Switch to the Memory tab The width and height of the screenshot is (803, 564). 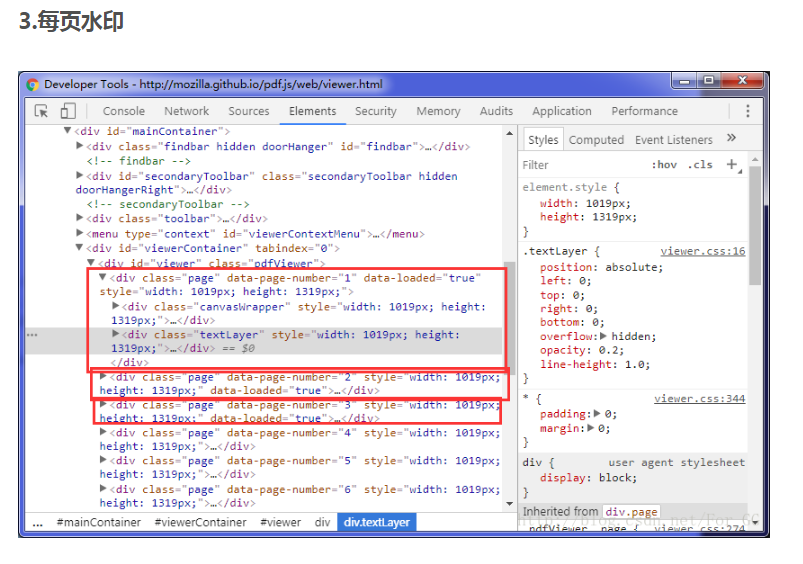[438, 111]
